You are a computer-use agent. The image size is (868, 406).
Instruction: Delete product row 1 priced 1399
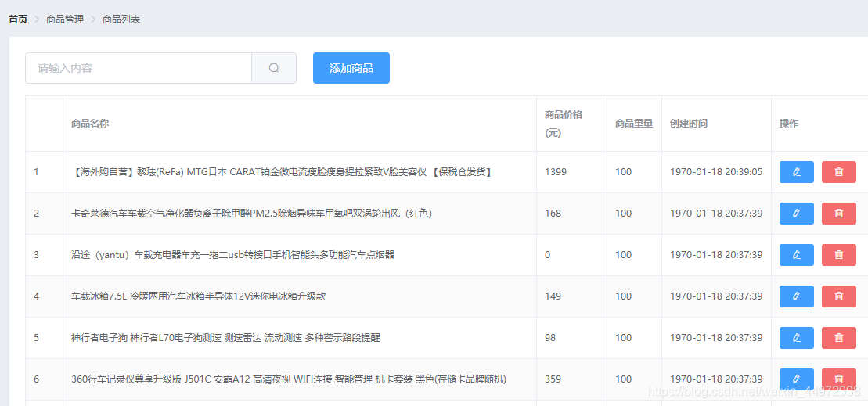[x=839, y=172]
